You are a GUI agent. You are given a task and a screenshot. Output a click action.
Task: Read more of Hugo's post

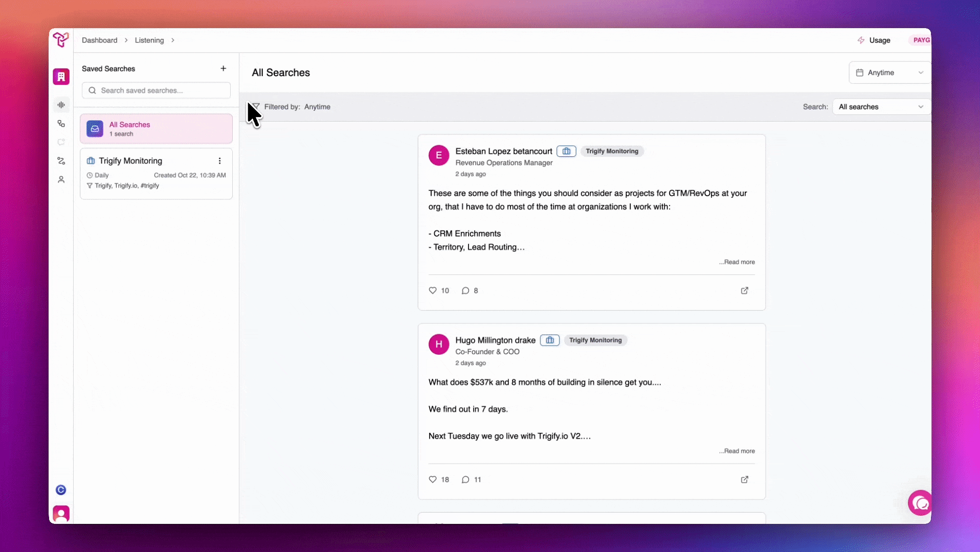click(737, 451)
